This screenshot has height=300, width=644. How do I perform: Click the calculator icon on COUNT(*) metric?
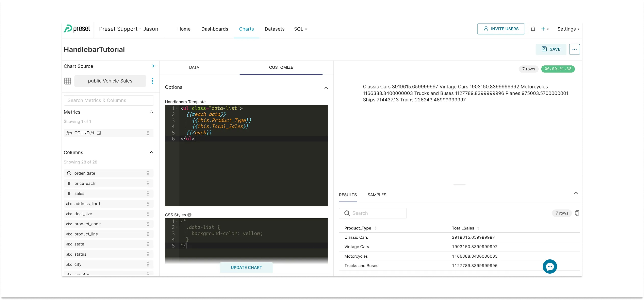tap(99, 133)
